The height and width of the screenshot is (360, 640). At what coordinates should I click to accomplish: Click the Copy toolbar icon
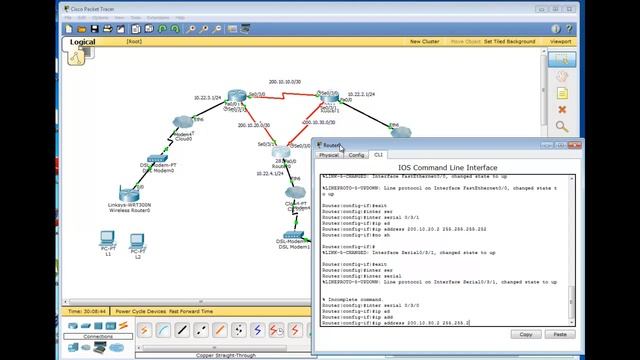click(136, 29)
